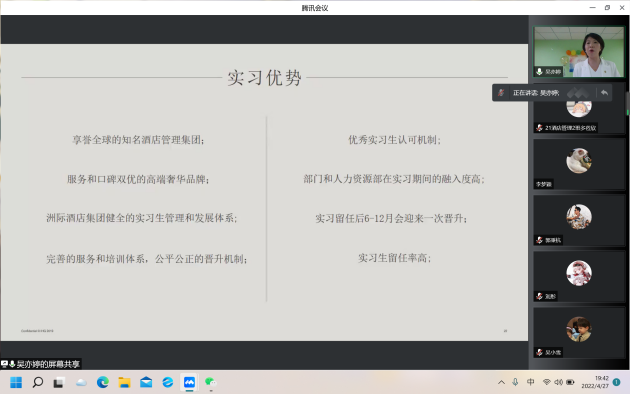
Task: Click the microphone tray icon
Action: coord(515,382)
